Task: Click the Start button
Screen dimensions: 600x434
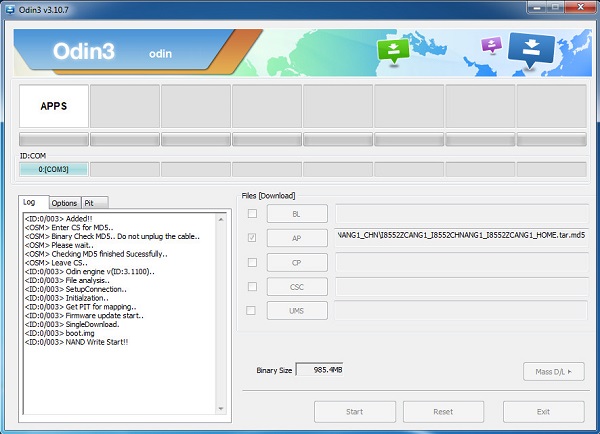Action: pyautogui.click(x=355, y=412)
